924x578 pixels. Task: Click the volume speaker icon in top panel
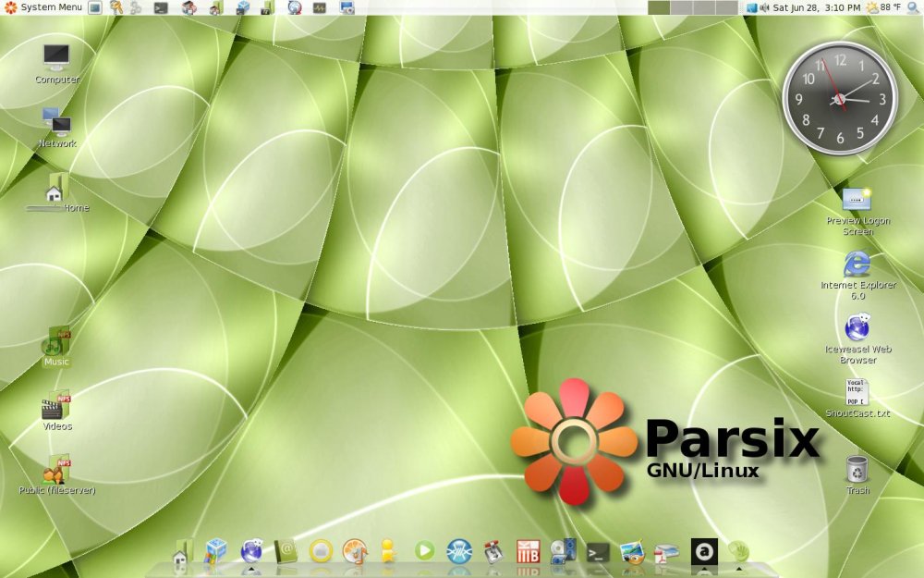pyautogui.click(x=764, y=7)
